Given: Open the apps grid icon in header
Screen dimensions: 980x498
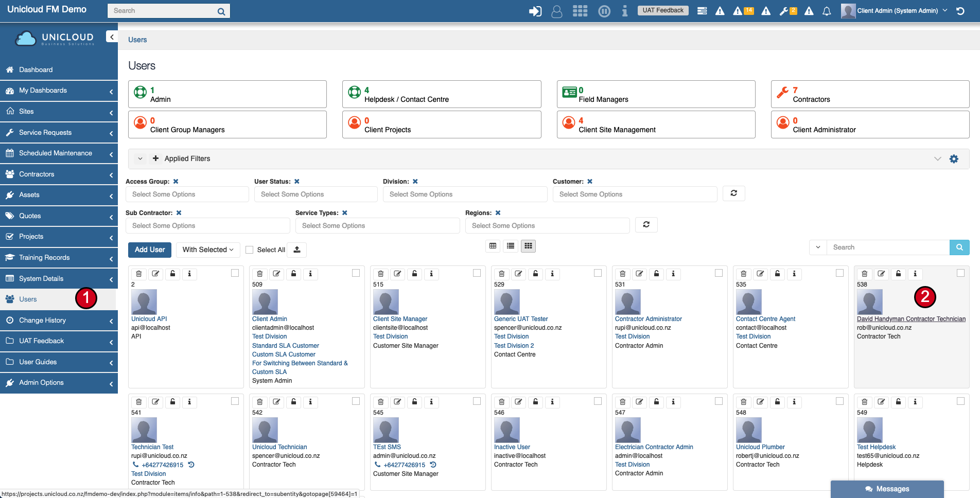Looking at the screenshot, I should tap(580, 11).
